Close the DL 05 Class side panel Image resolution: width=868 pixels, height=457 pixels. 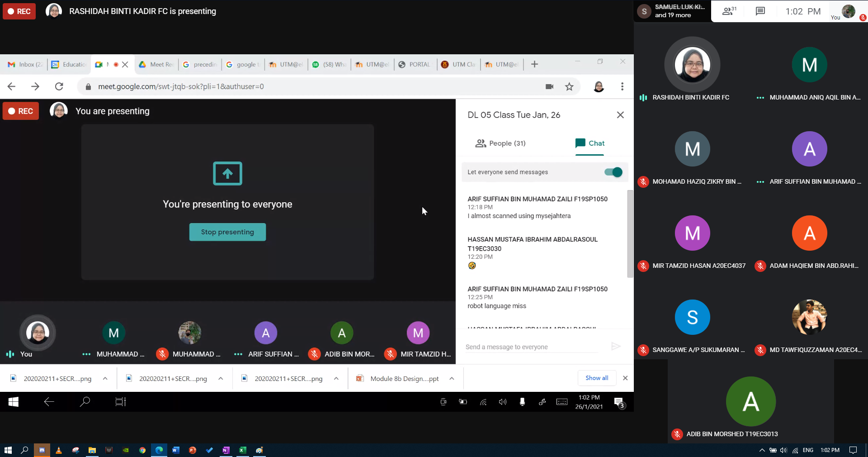(x=620, y=115)
